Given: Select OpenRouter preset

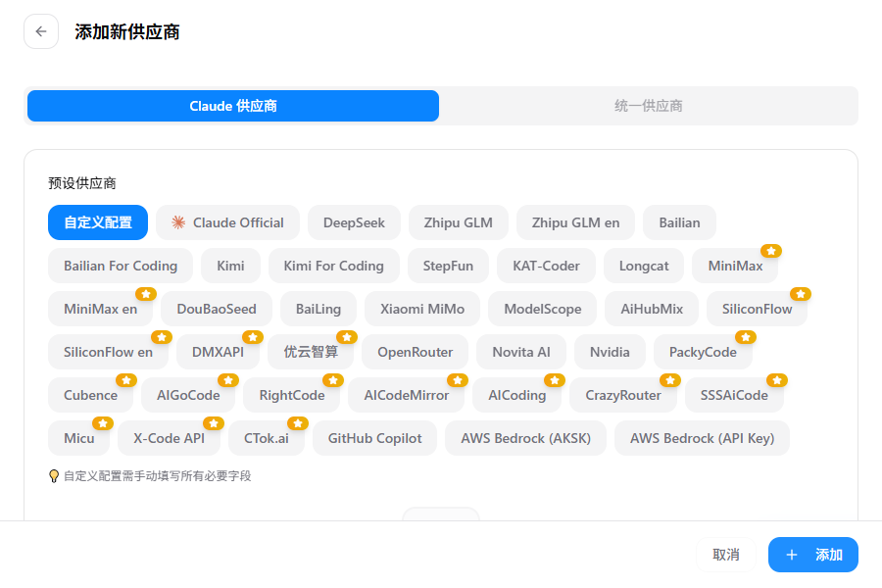Looking at the screenshot, I should point(416,352).
